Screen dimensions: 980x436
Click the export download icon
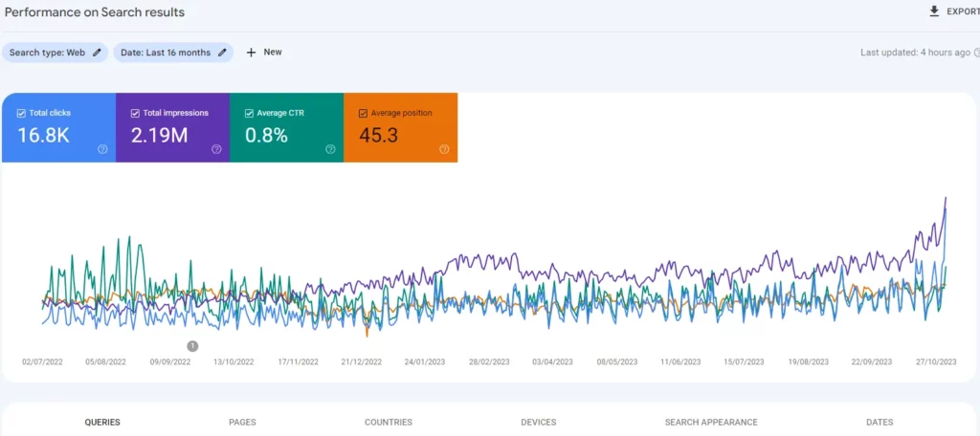coord(934,11)
